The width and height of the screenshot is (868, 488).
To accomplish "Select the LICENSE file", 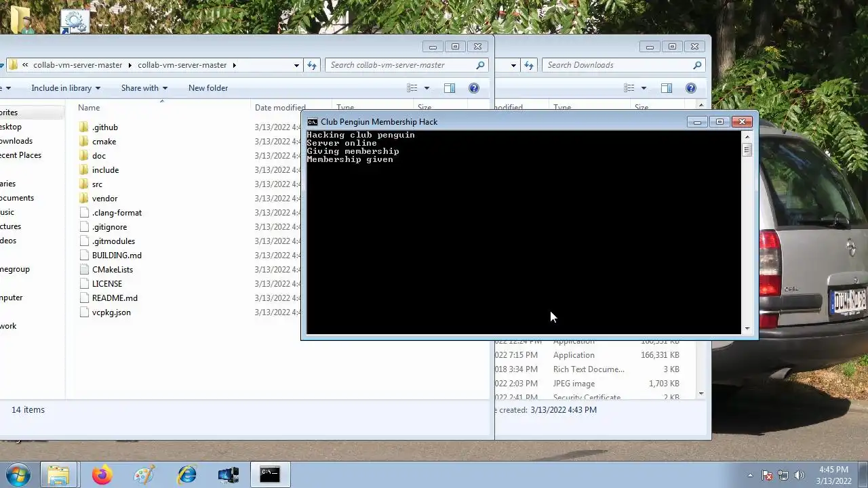I will pos(107,284).
